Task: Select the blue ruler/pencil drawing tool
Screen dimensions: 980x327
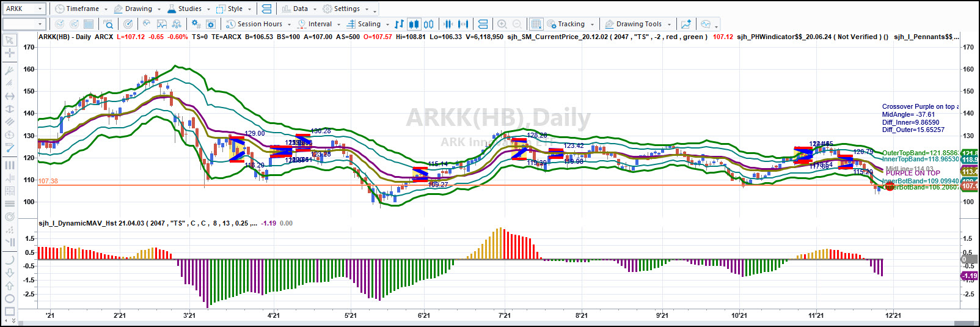Action: click(10, 148)
